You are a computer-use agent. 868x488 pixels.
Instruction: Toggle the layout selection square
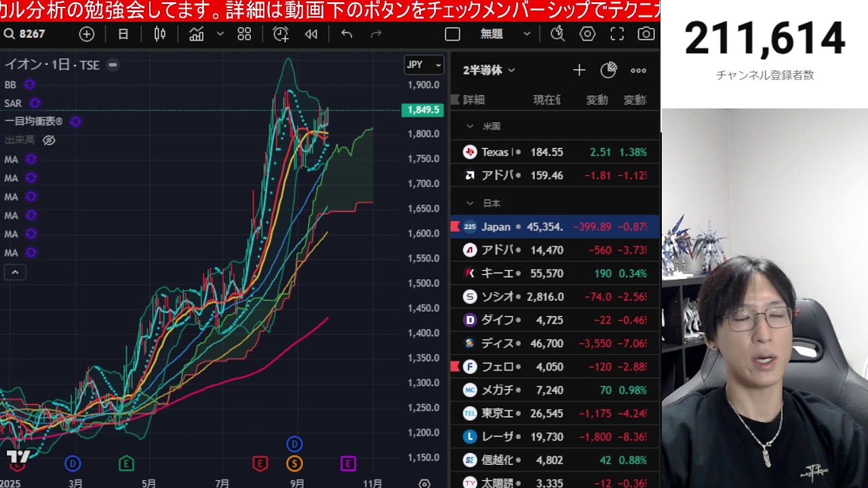coord(452,34)
